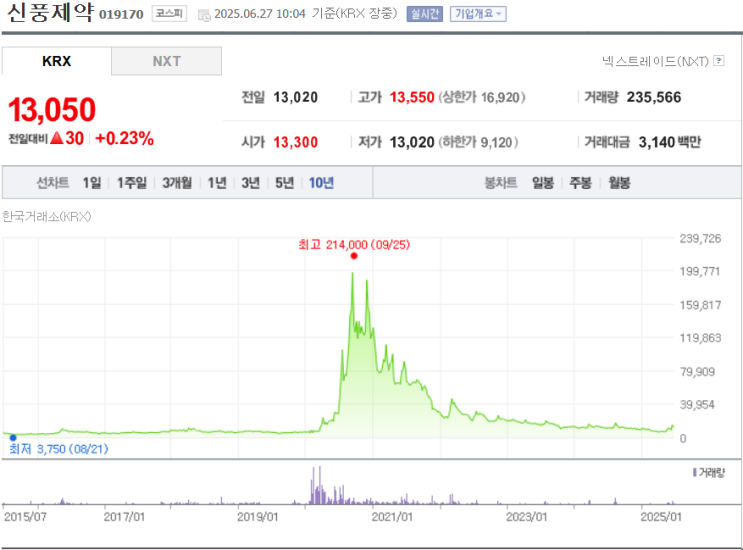Select the 10년 line chart range
Viewport: 743px width, 550px height.
[x=321, y=182]
